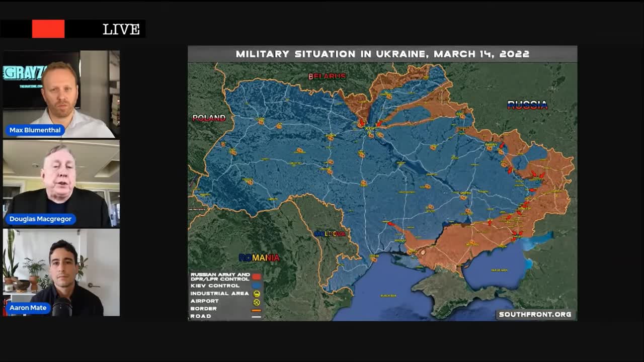Screen dimensions: 644x362
Task: Click the DNIPRO city label
Action: pos(465,193)
